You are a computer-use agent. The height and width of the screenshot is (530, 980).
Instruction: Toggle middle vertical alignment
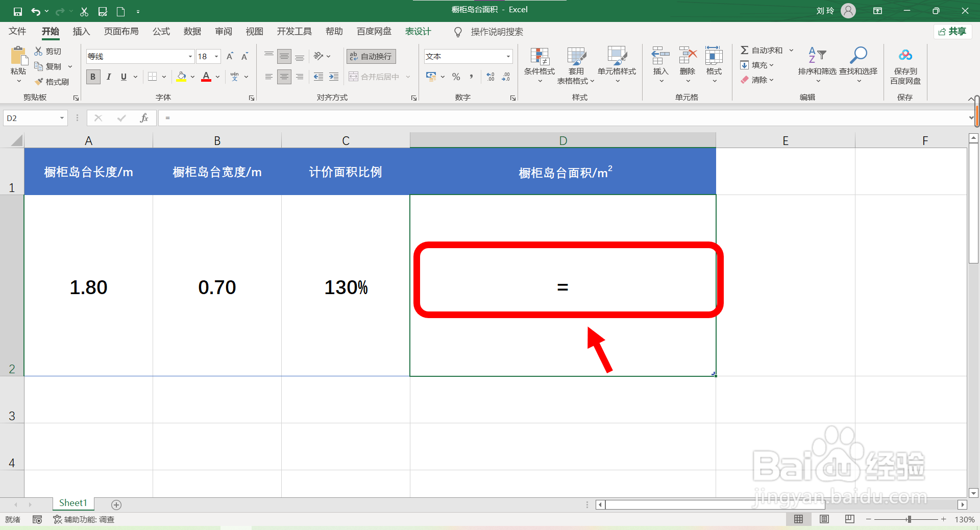click(x=284, y=56)
